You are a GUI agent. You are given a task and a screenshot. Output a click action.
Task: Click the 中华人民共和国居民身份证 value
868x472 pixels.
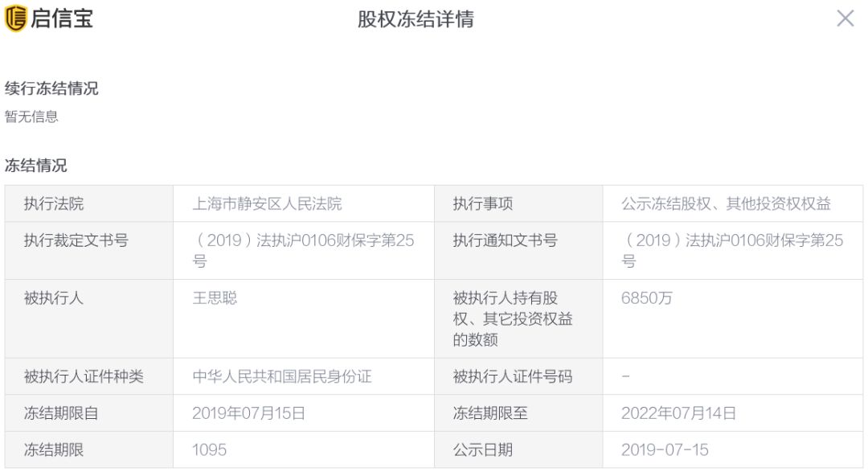[282, 376]
